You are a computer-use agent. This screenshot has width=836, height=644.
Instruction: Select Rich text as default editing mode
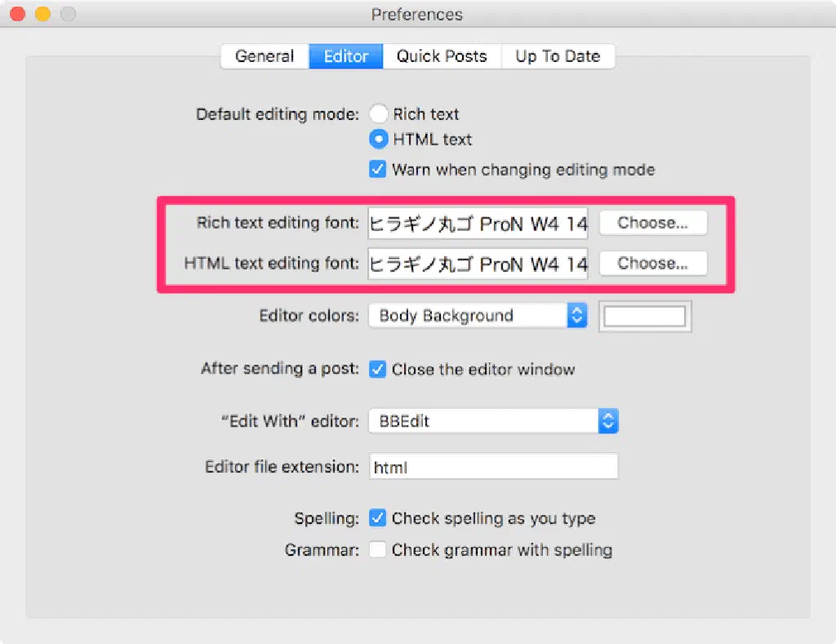(x=379, y=114)
